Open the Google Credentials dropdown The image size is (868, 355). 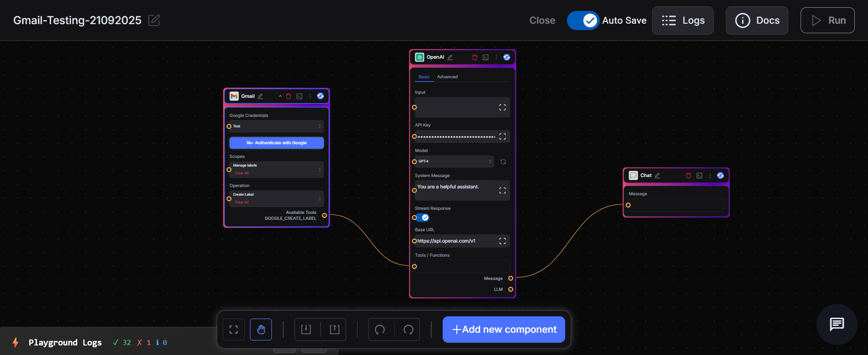pyautogui.click(x=276, y=126)
